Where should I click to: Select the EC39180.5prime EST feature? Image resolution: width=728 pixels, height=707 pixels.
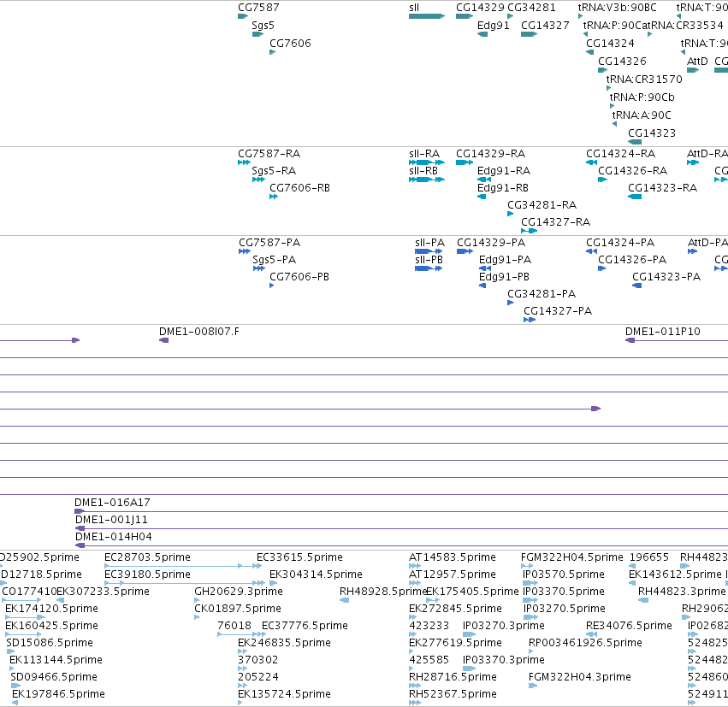pyautogui.click(x=185, y=583)
